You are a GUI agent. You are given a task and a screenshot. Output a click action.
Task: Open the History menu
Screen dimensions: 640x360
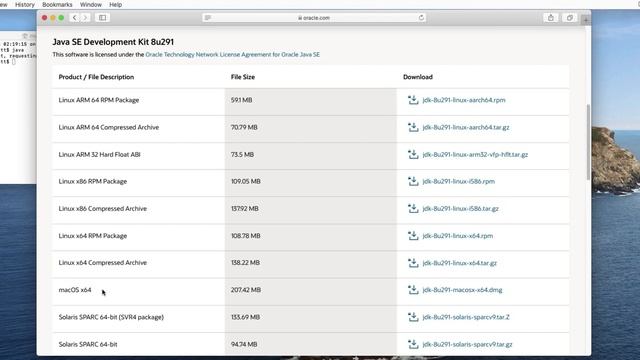(25, 4)
